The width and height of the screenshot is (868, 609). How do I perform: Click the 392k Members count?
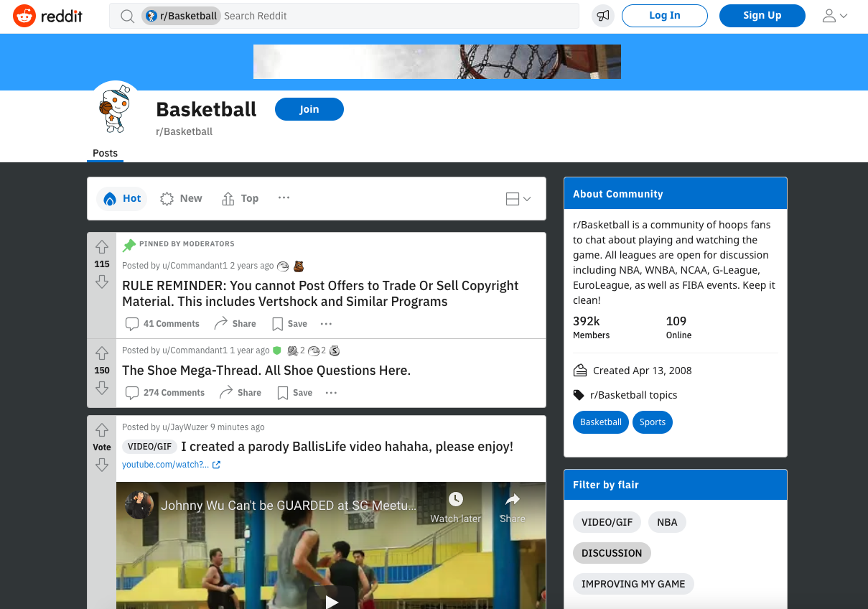point(592,327)
